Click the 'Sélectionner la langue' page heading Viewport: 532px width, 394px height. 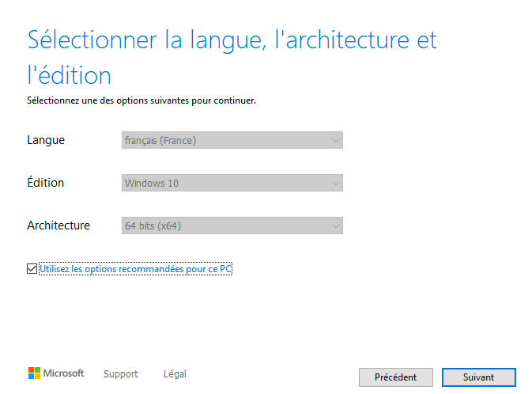coord(232,40)
